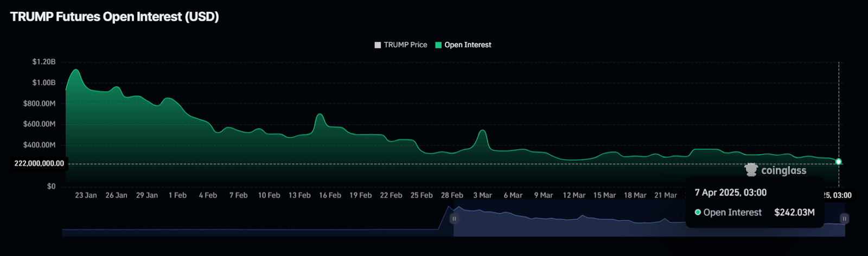Click the 222,000,000.00 y-axis value label
The width and height of the screenshot is (868, 256).
coord(39,163)
